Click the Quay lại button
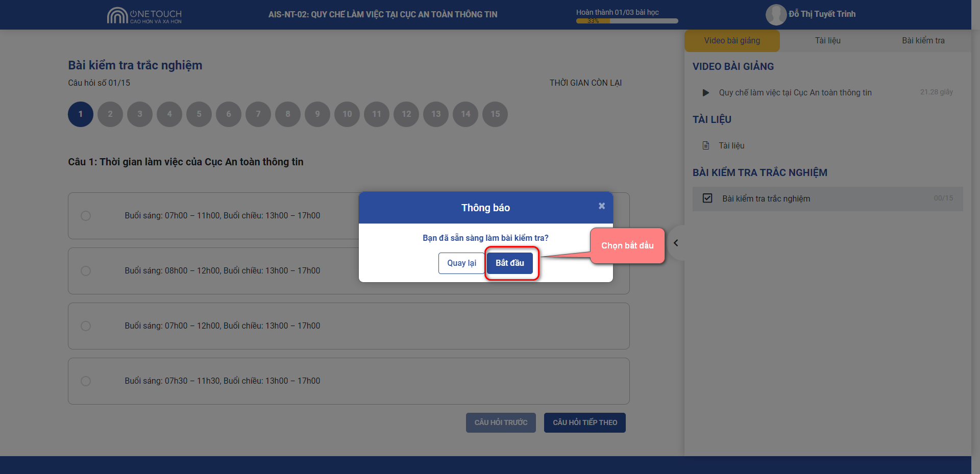The width and height of the screenshot is (980, 474). 461,263
